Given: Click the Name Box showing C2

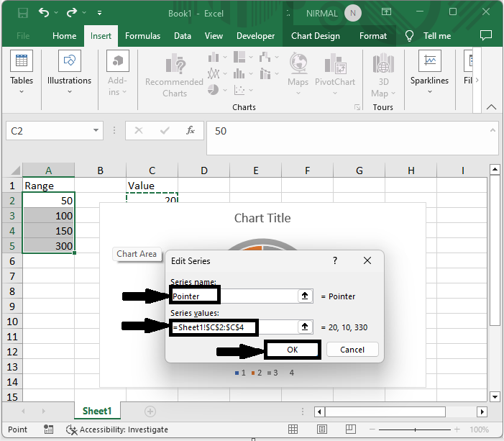Looking at the screenshot, I should click(x=50, y=131).
